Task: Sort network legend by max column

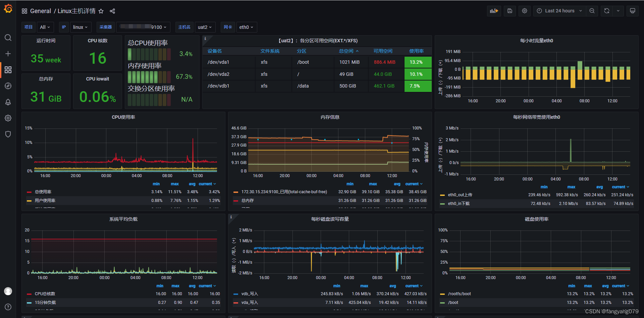Action: tap(571, 187)
